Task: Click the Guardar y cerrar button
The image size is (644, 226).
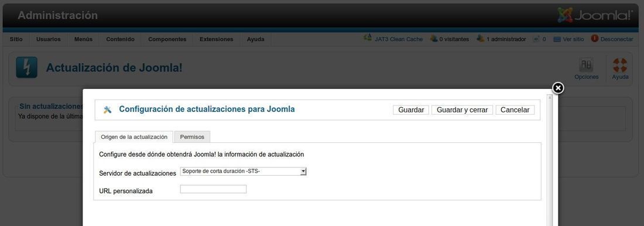Action: [462, 109]
